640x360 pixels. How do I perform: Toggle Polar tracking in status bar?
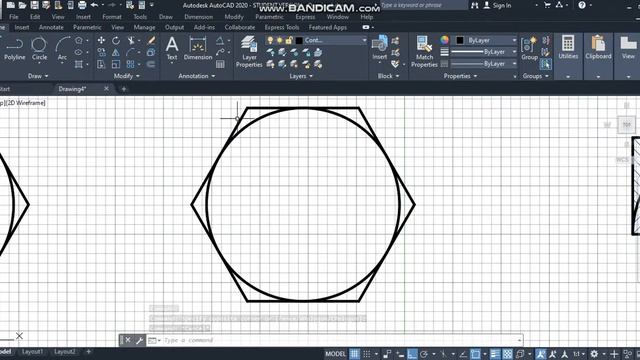[424, 354]
